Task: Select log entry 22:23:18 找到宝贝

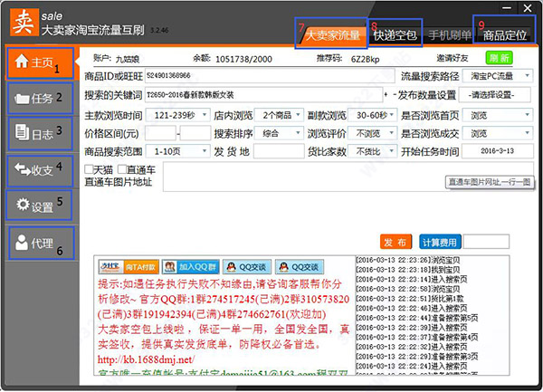Action: point(408,270)
